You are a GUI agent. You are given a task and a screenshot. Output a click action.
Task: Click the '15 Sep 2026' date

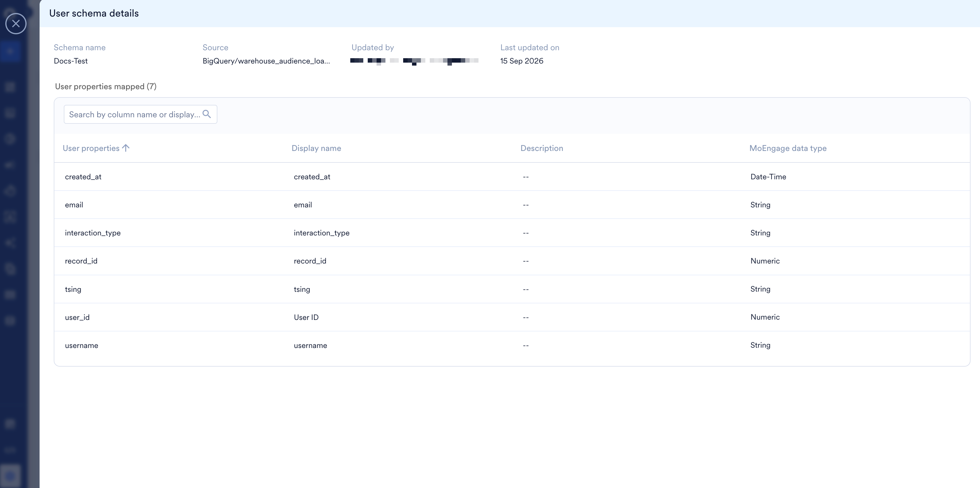[x=522, y=61]
